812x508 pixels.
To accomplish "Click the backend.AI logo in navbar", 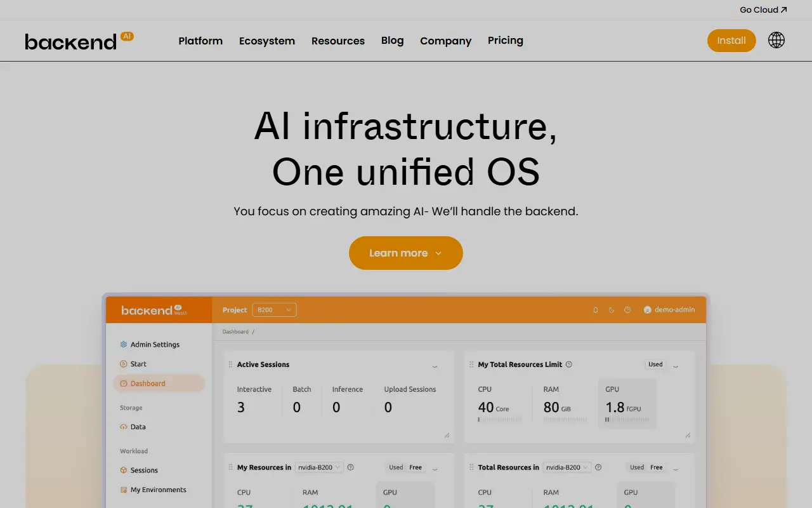I will click(79, 41).
